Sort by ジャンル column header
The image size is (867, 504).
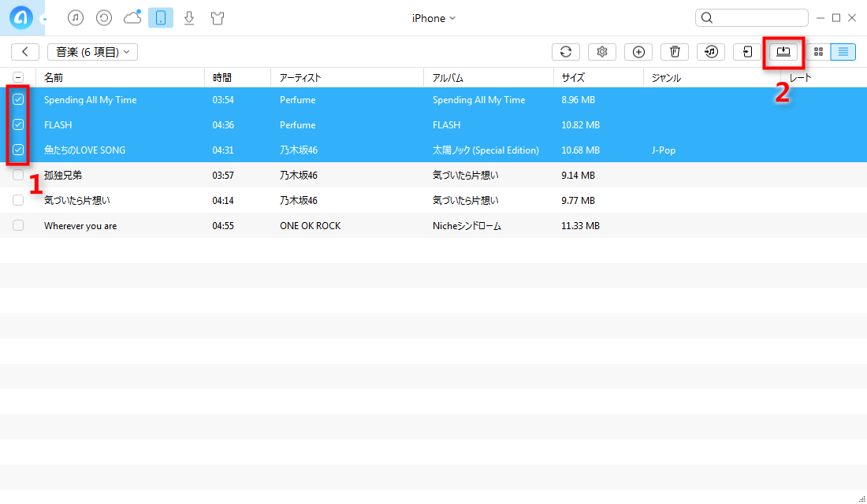click(666, 78)
